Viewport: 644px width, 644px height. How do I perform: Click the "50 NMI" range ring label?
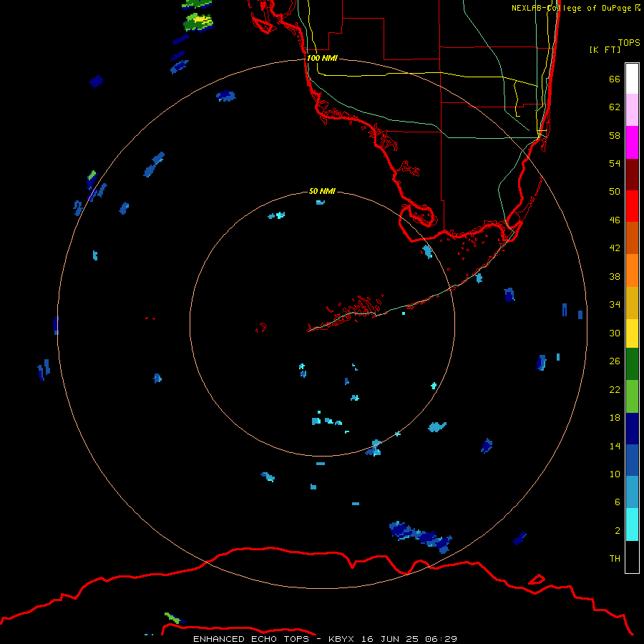[322, 191]
